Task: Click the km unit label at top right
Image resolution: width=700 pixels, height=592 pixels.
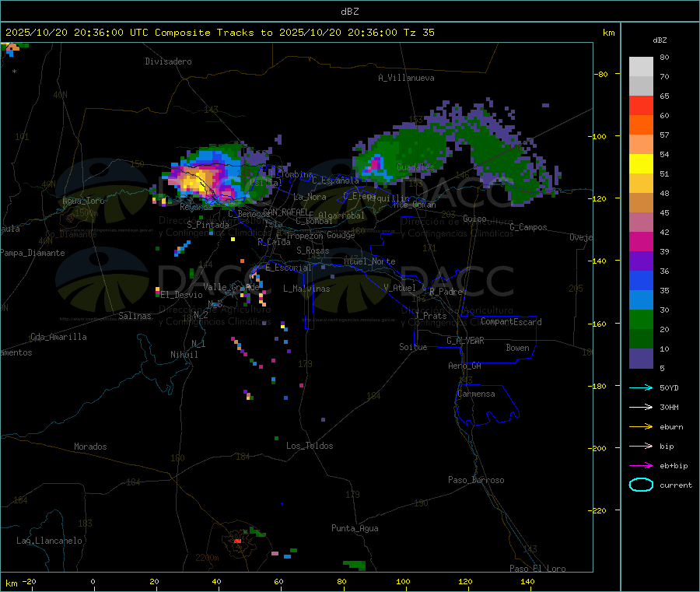Action: [608, 33]
